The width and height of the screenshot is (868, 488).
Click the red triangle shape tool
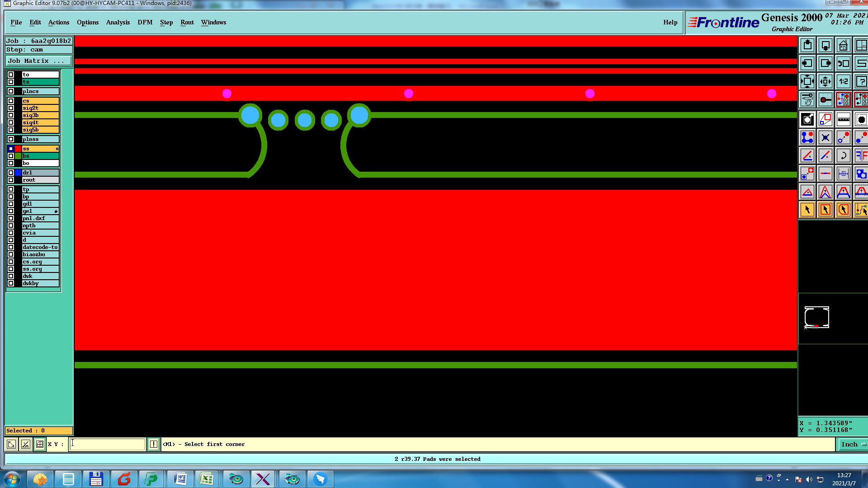(x=807, y=192)
